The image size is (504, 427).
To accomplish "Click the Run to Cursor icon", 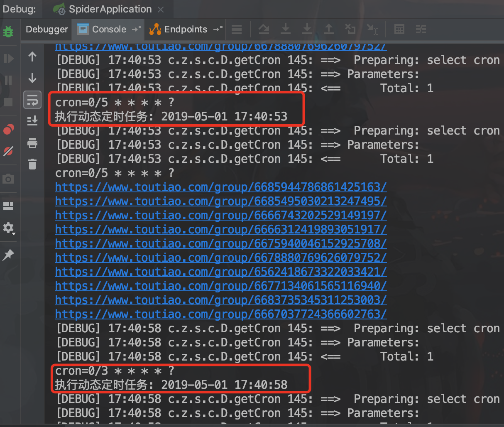I will pyautogui.click(x=372, y=29).
